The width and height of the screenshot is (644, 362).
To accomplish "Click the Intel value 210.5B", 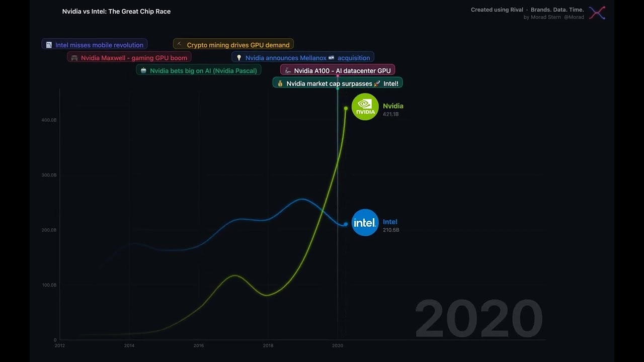I will pos(391,230).
